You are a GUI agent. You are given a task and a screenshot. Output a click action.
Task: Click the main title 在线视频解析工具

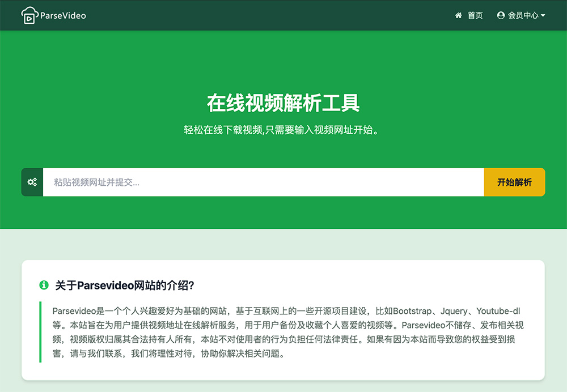(283, 103)
